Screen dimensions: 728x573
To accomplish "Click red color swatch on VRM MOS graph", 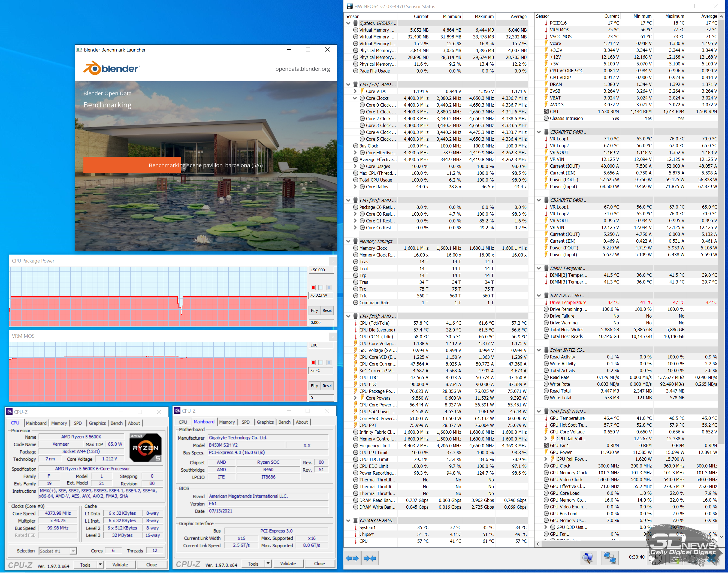I will click(x=313, y=363).
